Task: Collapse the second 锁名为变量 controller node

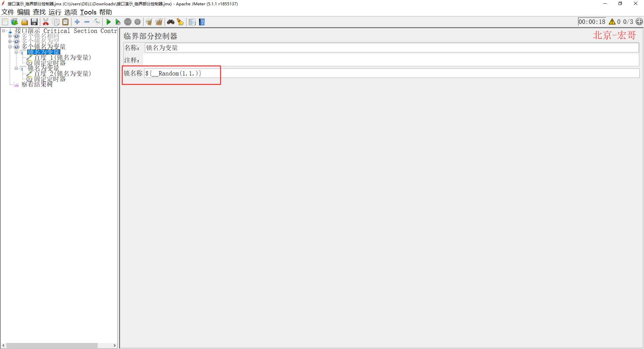Action: tap(16, 68)
